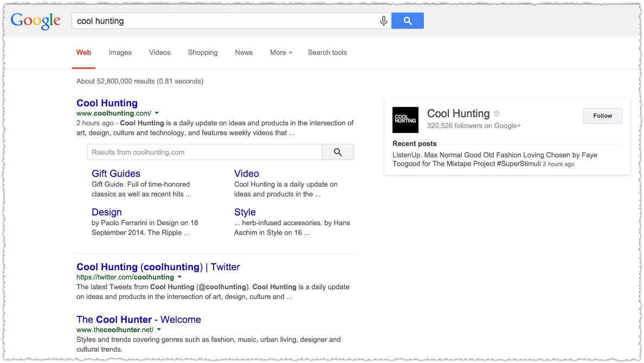Open the More search options dropdown
Viewport: 644px width, 363px height.
[281, 53]
